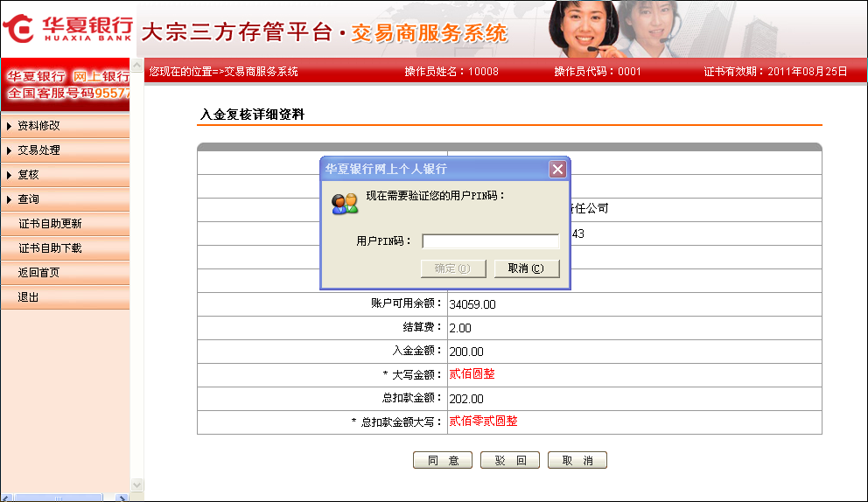Click the sidebar scroll down arrow
Screen dimensions: 868x502
point(136,485)
